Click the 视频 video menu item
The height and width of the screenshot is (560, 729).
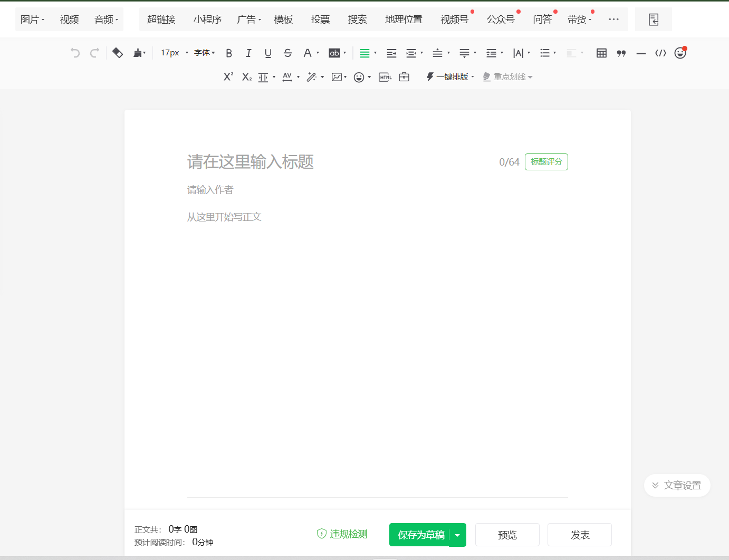point(69,20)
